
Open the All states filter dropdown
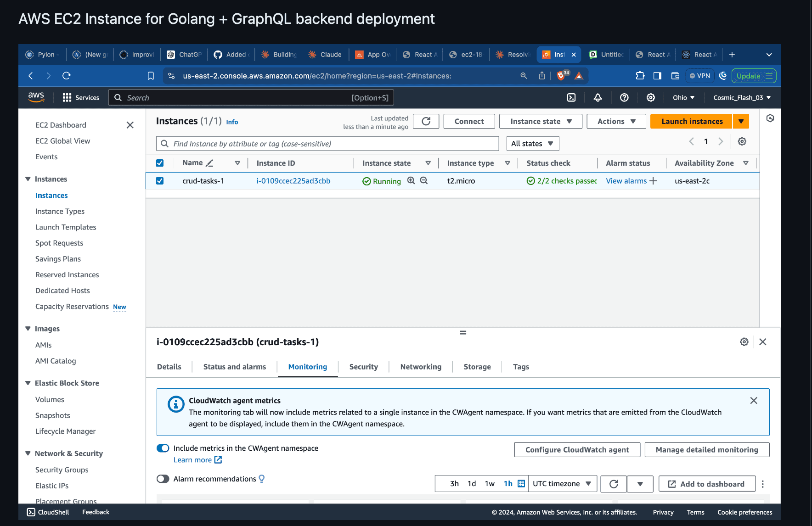click(x=532, y=144)
